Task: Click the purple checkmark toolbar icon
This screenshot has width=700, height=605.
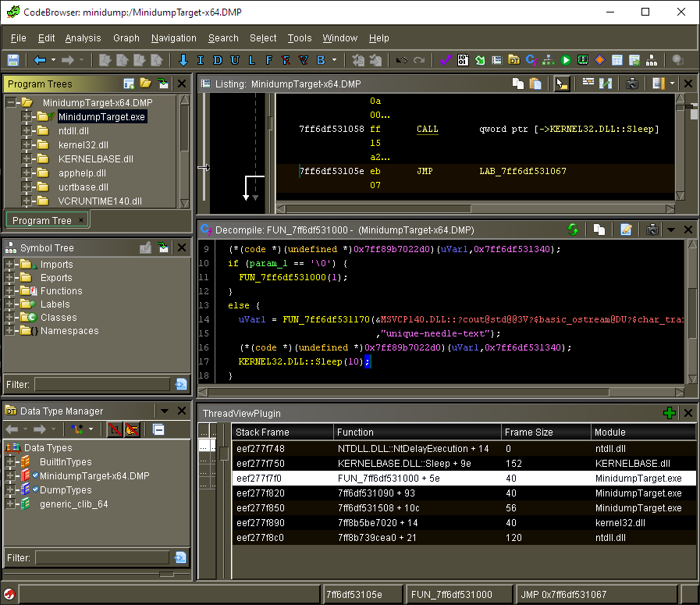Action: click(x=446, y=60)
